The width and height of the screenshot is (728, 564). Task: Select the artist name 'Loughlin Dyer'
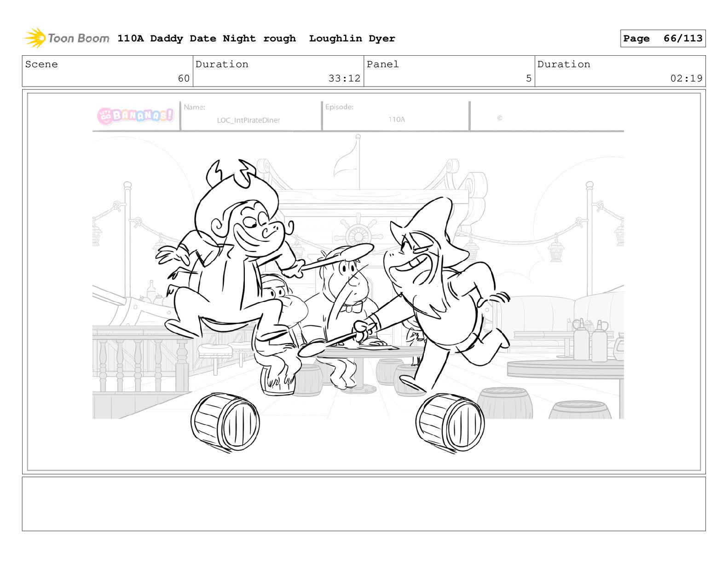tap(352, 39)
